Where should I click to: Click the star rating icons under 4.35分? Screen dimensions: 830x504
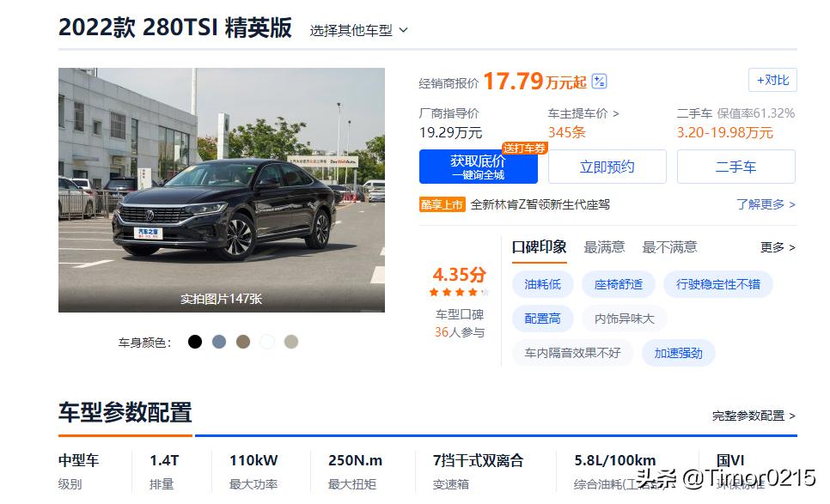456,292
